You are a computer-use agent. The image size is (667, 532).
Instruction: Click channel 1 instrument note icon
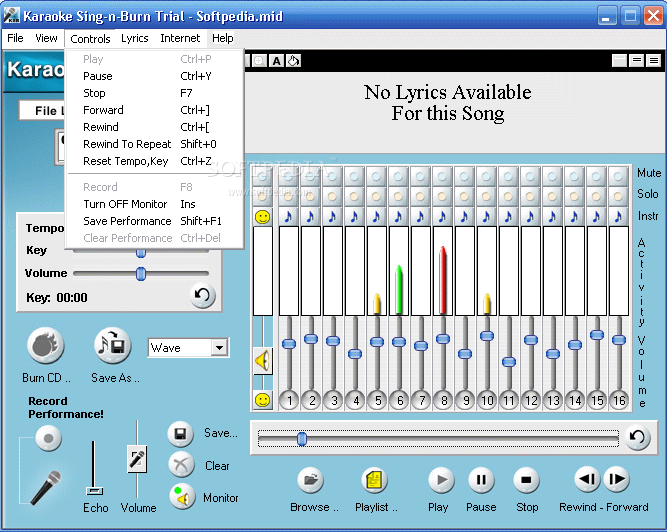[x=288, y=217]
